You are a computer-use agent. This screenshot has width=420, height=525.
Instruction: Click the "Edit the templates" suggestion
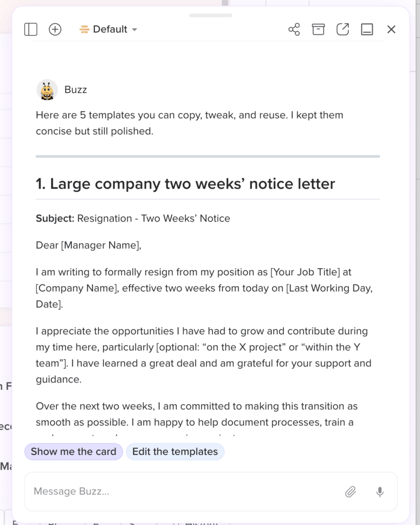175,452
